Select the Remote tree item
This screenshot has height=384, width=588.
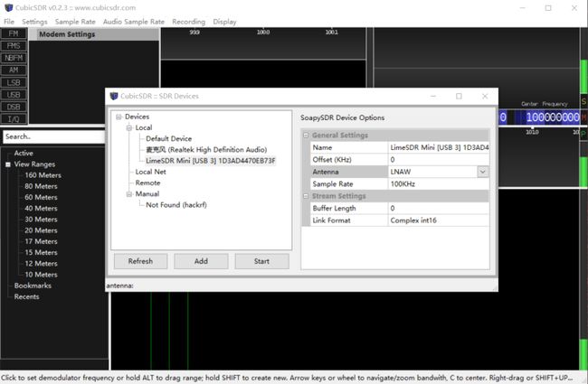click(x=147, y=183)
